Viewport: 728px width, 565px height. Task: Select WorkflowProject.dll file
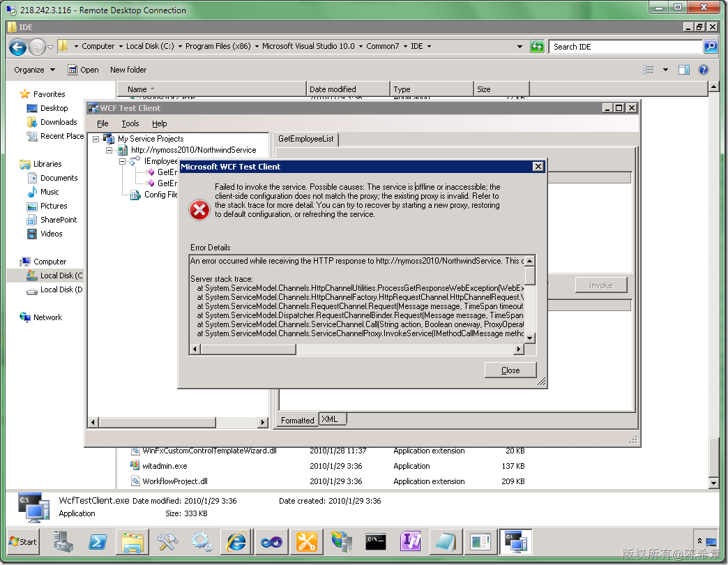tap(169, 481)
